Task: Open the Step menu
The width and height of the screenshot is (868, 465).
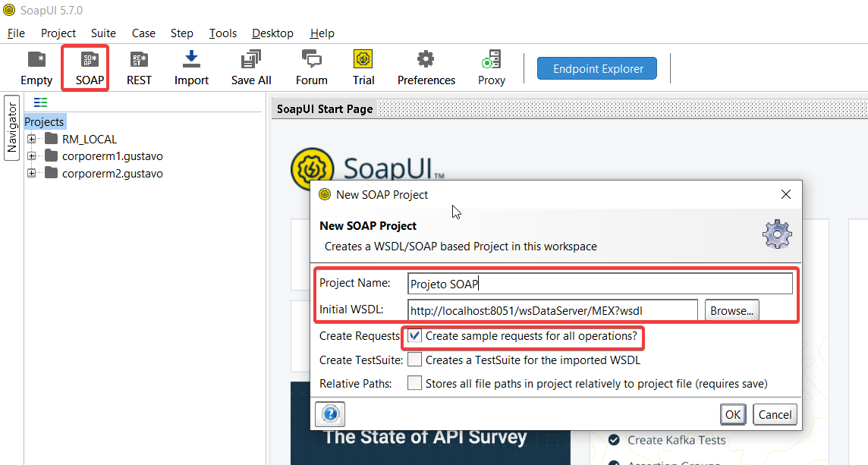Action: pyautogui.click(x=181, y=33)
